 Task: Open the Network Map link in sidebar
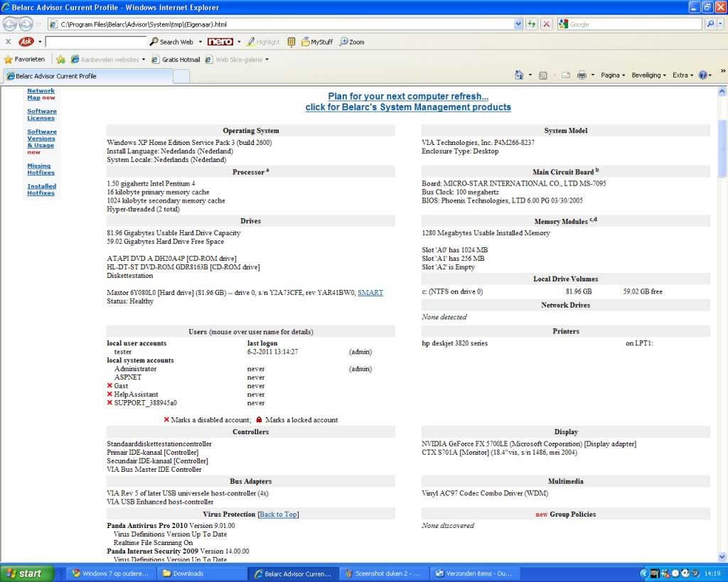click(41, 95)
